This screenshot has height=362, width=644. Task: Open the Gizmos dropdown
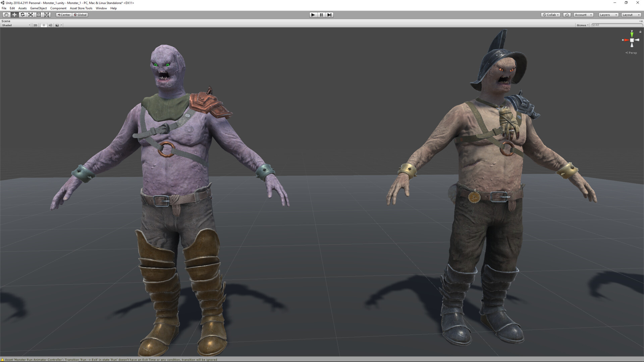pos(583,25)
